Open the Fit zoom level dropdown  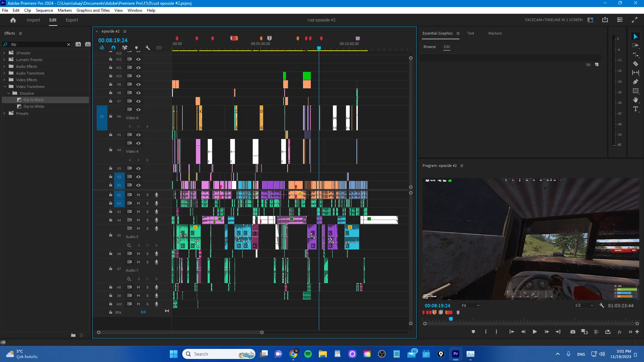click(x=470, y=306)
